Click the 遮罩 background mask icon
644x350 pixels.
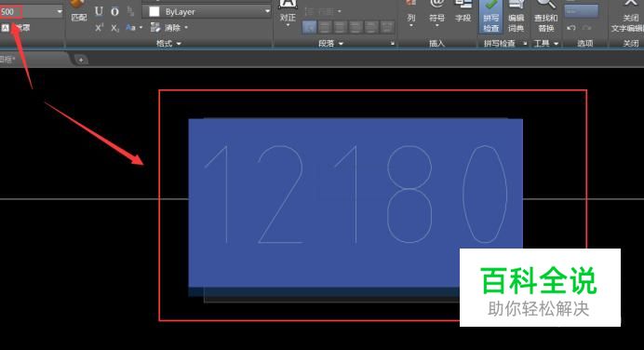point(6,28)
